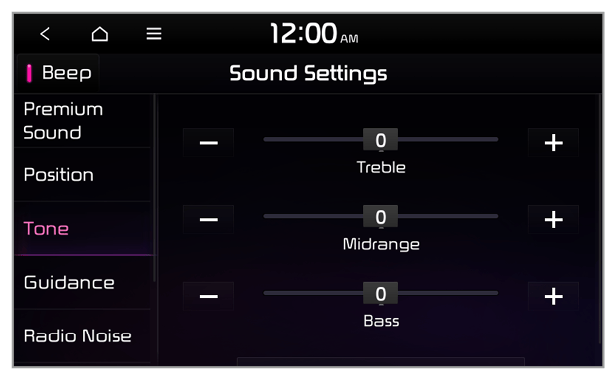Increase Midrange with the plus button
The height and width of the screenshot is (378, 614).
click(x=553, y=219)
